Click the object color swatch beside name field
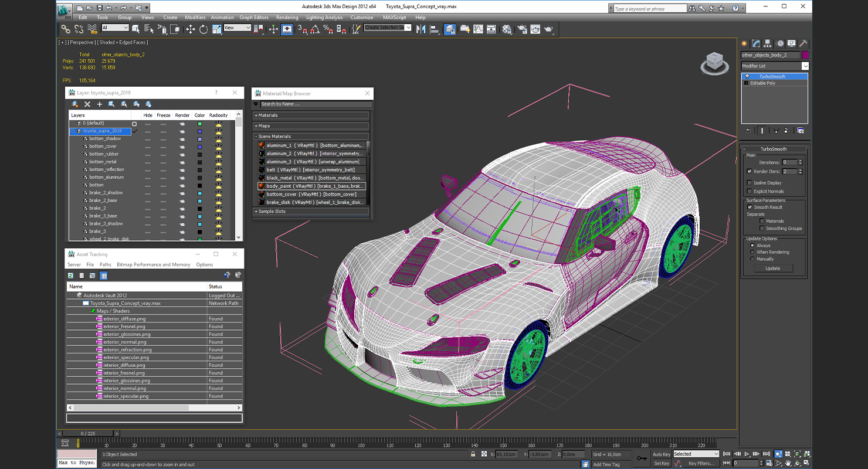Viewport: 868px width, 469px height. [805, 55]
